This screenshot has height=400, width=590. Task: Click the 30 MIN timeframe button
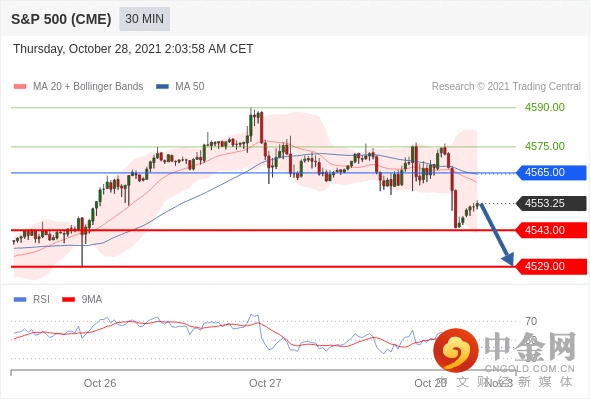[144, 19]
